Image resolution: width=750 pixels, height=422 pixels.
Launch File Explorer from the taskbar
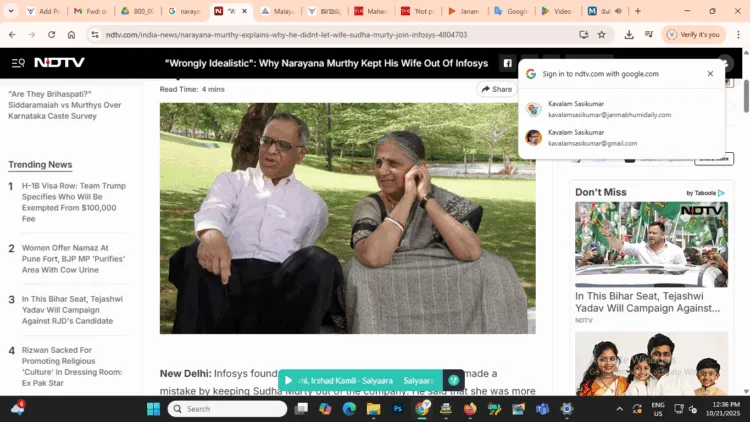click(373, 409)
